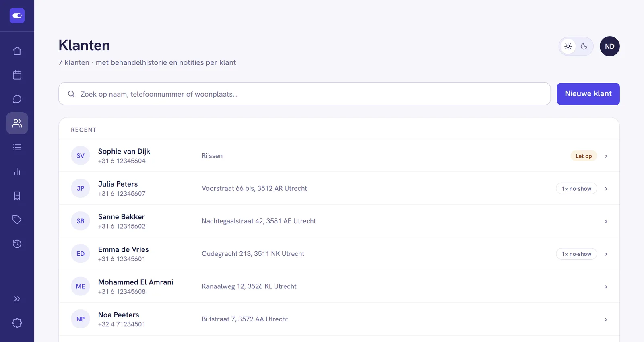644x342 pixels.
Task: Click address Nachtegaalstraat 42, 3581 AE Utrecht
Action: pos(259,221)
